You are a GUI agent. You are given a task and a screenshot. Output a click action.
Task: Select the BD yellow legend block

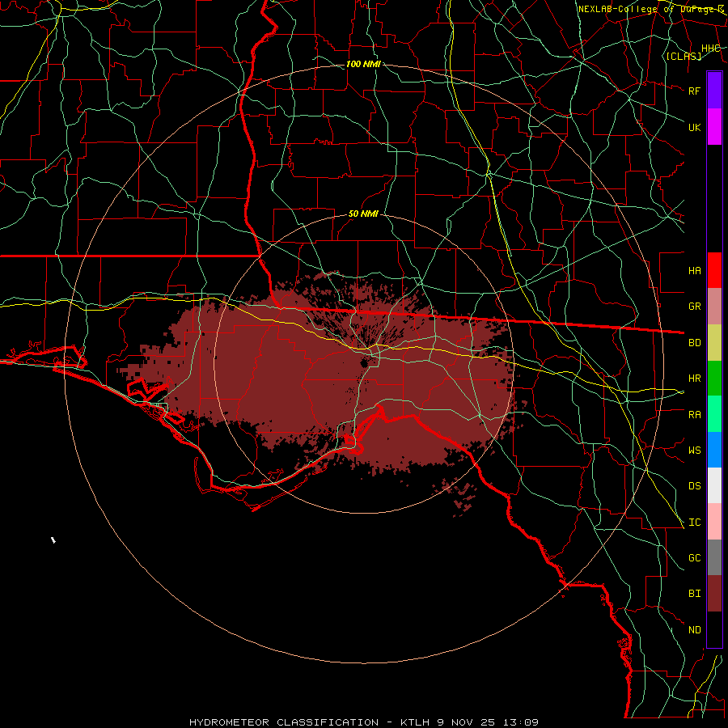[x=714, y=343]
